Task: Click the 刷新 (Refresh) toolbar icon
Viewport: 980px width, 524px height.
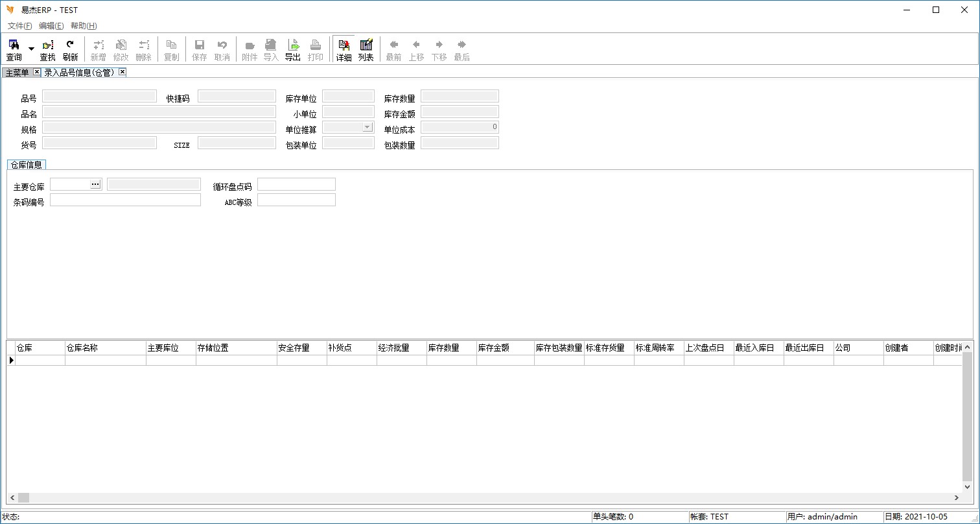Action: [x=70, y=50]
